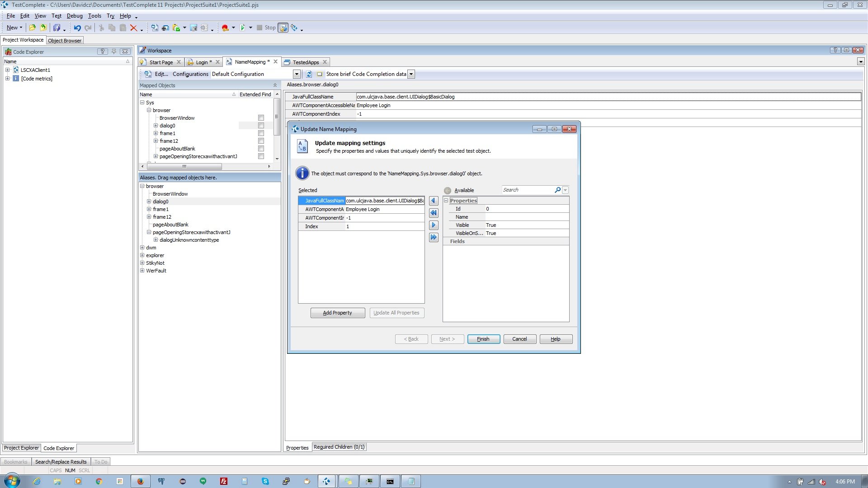Open Windows Start menu orb
Viewport: 868px width, 488px height.
click(12, 481)
